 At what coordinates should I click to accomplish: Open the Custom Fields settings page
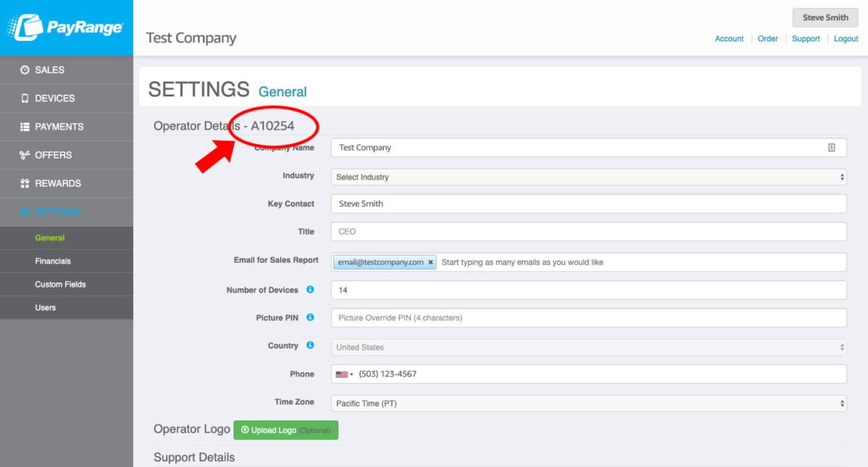coord(60,285)
